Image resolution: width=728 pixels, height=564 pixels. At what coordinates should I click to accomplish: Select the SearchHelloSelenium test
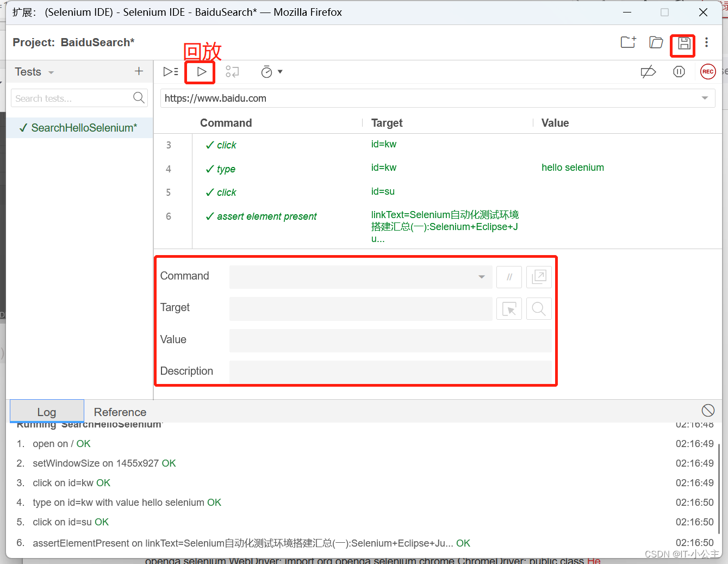pos(79,128)
